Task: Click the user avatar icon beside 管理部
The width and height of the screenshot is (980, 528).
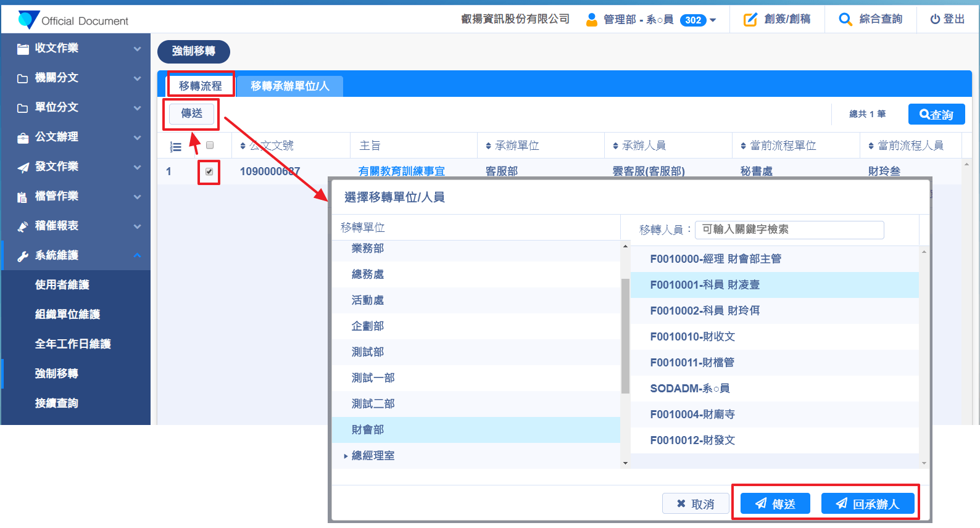Action: (x=591, y=20)
